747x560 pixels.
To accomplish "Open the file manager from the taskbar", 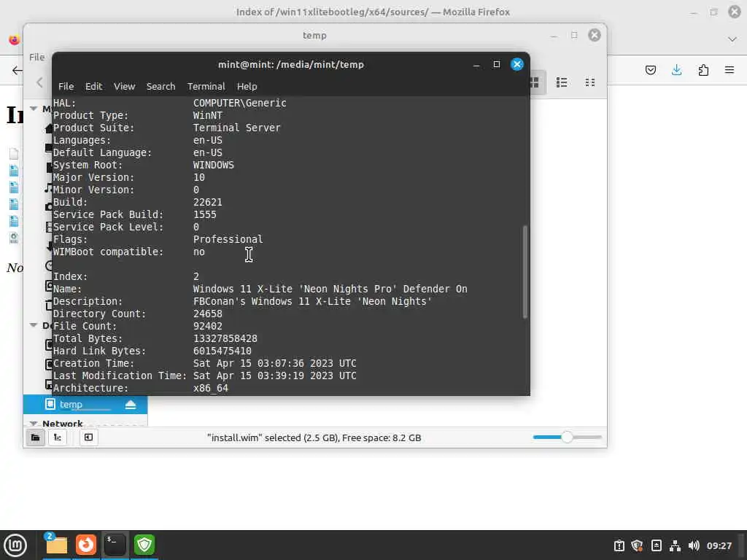I will click(x=56, y=545).
